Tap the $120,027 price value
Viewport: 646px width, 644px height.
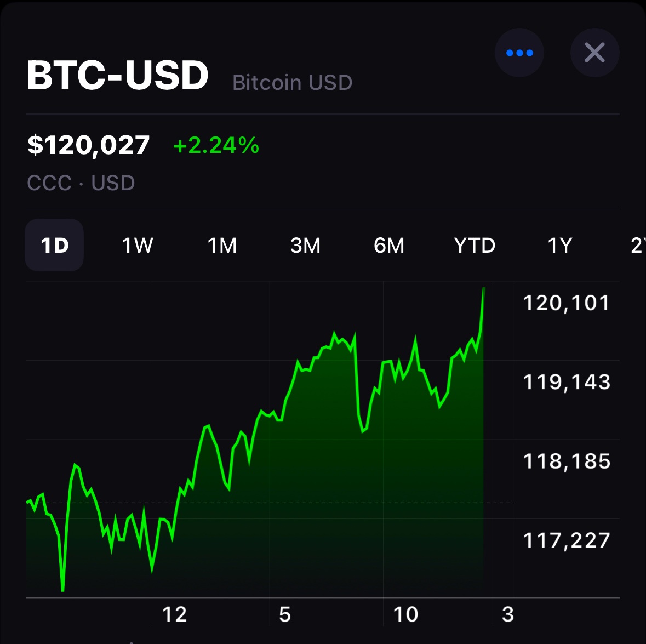point(89,145)
